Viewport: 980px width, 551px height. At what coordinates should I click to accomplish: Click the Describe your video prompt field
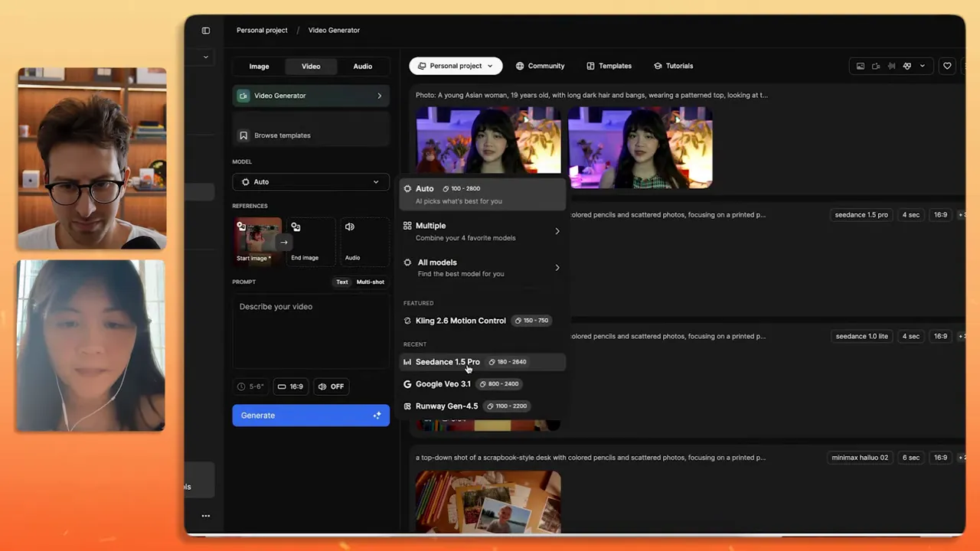(x=311, y=331)
